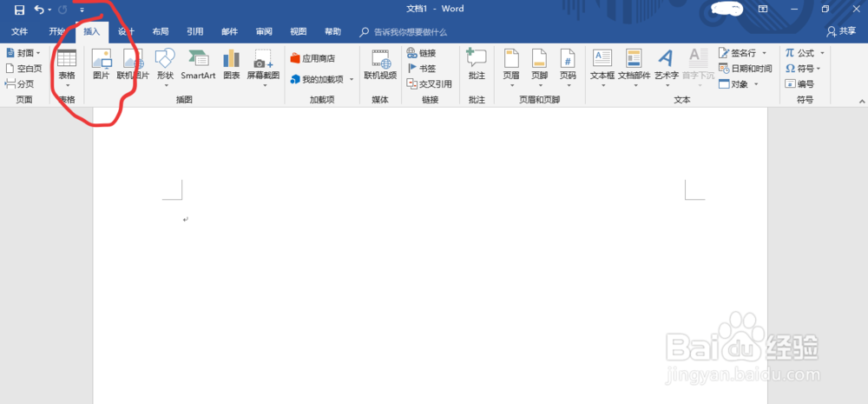Insert a 交叉引用 cross-reference
Screen dimensions: 868x404
429,84
